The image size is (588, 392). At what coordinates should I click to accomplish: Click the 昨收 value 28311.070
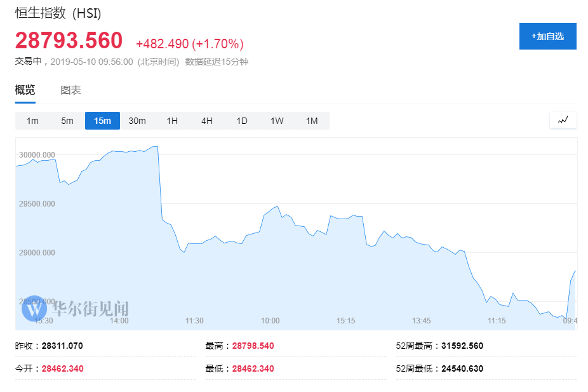(x=62, y=346)
